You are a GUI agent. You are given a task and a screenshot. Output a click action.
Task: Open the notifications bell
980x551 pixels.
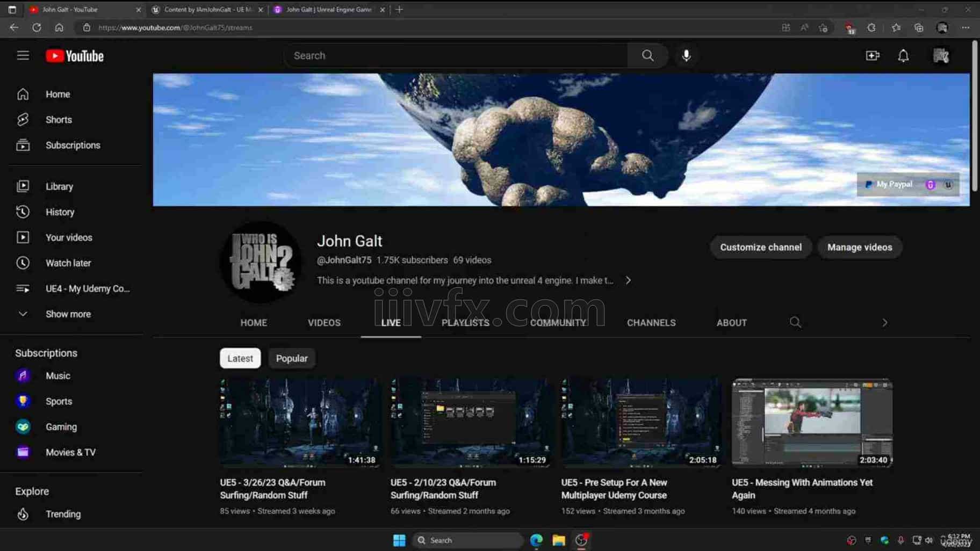click(x=903, y=55)
